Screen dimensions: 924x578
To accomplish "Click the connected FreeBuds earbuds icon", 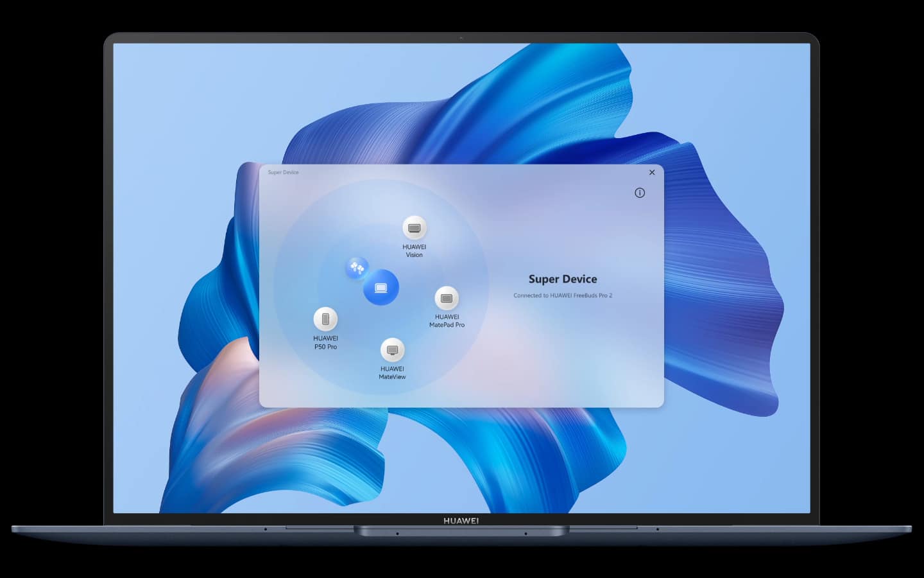I will click(x=357, y=267).
